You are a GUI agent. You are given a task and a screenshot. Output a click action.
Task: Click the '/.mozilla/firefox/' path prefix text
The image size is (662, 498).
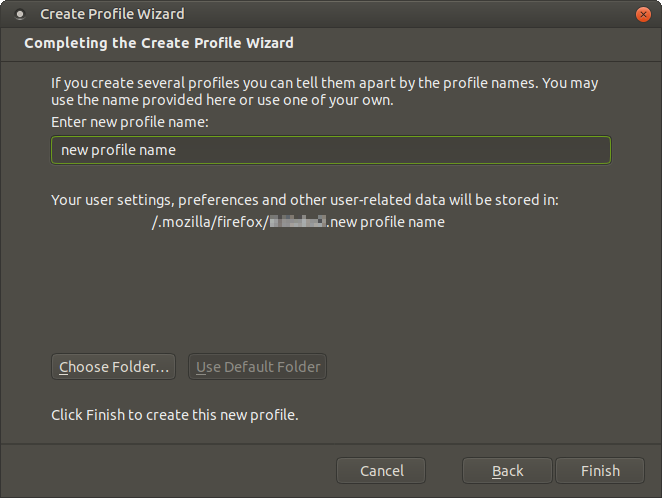click(210, 222)
